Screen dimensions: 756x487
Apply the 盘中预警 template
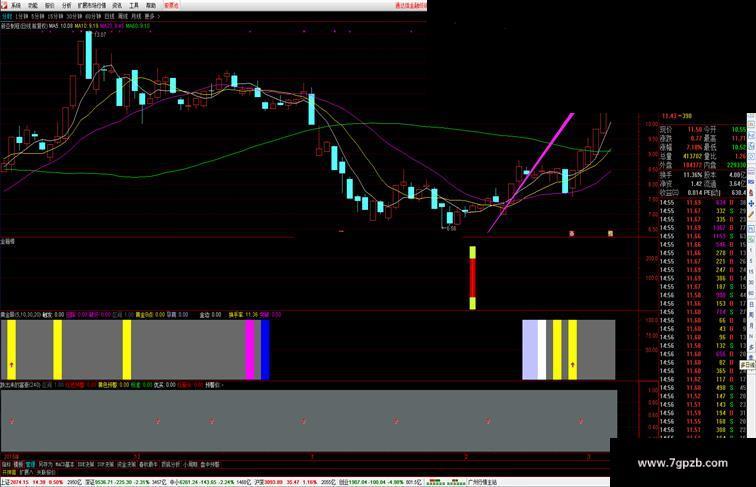point(210,464)
